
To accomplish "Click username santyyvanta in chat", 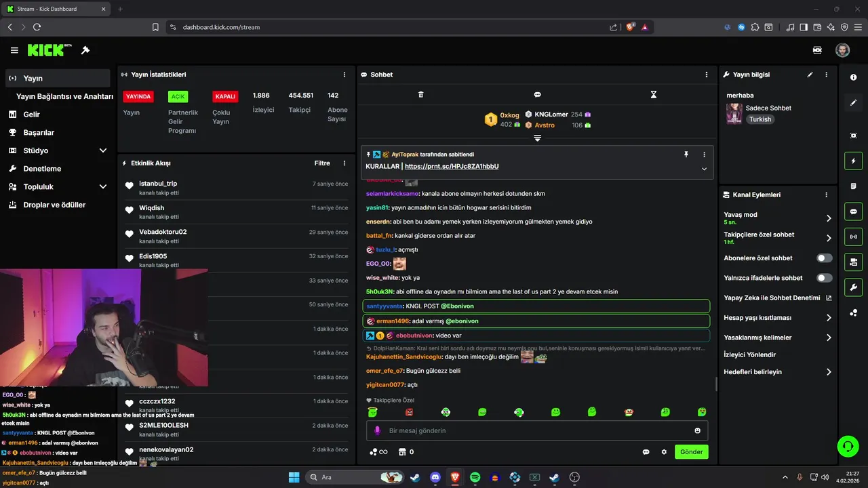I will click(x=384, y=306).
